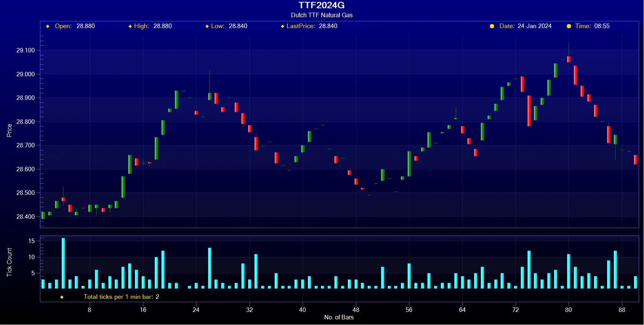Click bar number 16 on the x-axis

coord(143,310)
